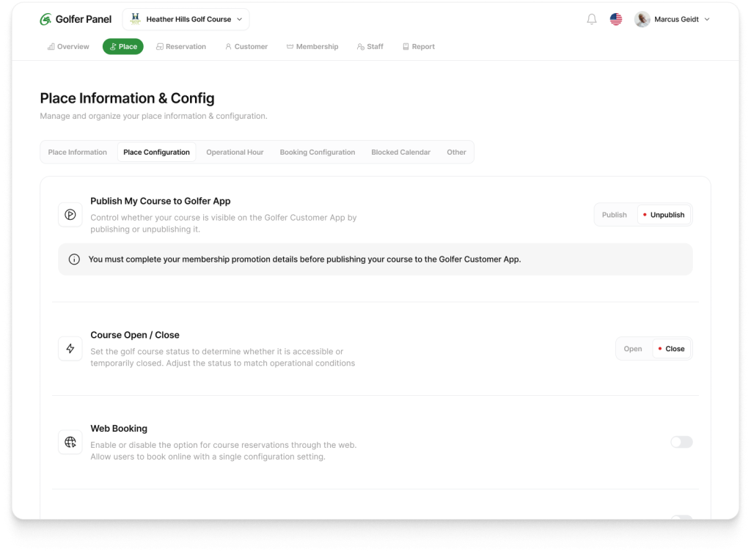Change language via the US flag icon
Viewport: 751px width, 560px height.
(x=616, y=19)
